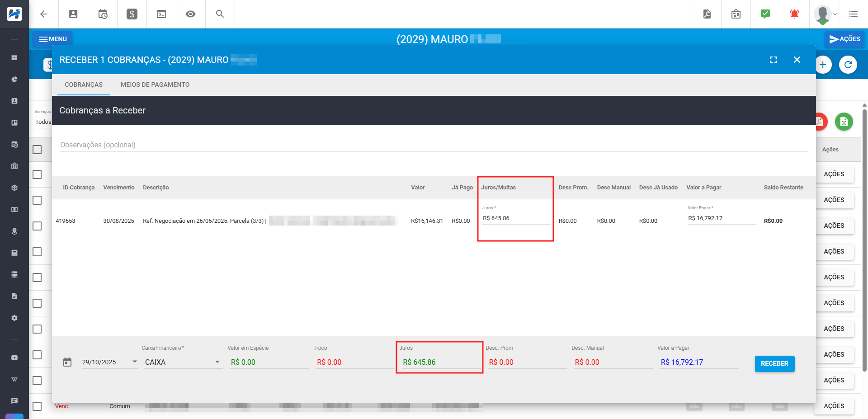Switch to Meios de Pagamento tab
868x419 pixels.
click(x=155, y=85)
